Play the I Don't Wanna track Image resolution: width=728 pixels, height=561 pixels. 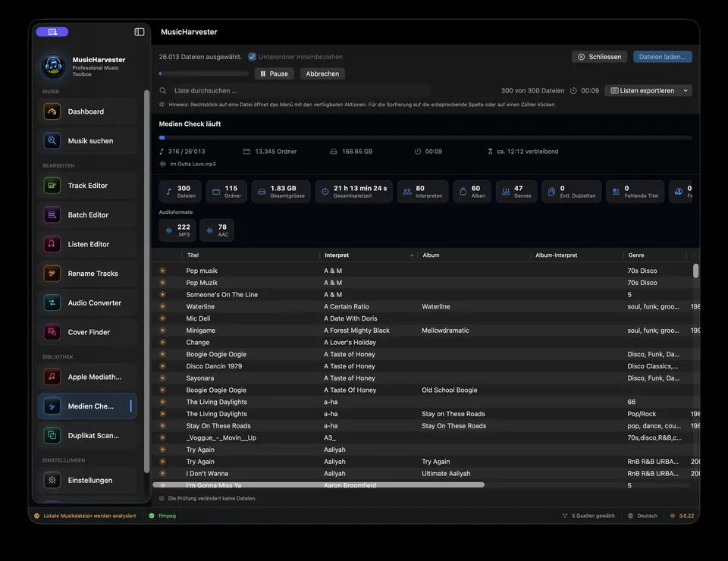pos(162,473)
